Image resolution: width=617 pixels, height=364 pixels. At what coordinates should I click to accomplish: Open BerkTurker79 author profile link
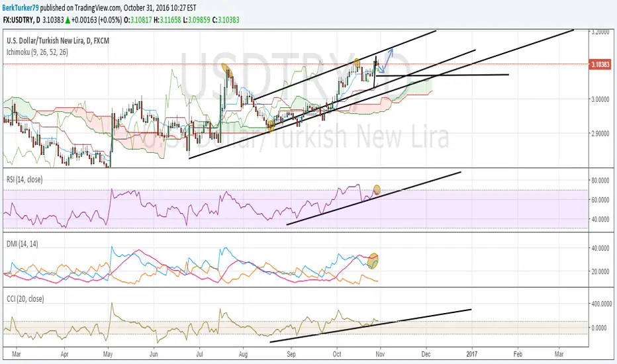[x=21, y=7]
